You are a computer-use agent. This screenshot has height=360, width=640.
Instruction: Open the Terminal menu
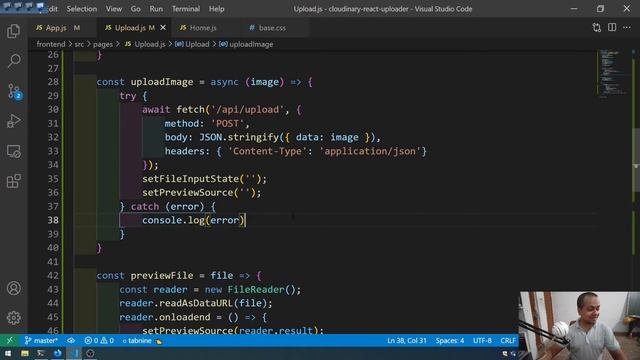(x=186, y=9)
